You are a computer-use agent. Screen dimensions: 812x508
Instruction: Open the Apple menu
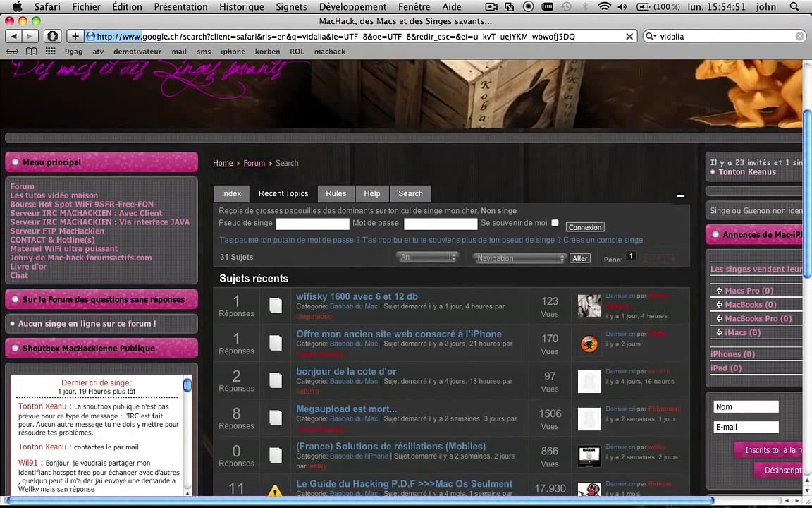click(x=17, y=7)
